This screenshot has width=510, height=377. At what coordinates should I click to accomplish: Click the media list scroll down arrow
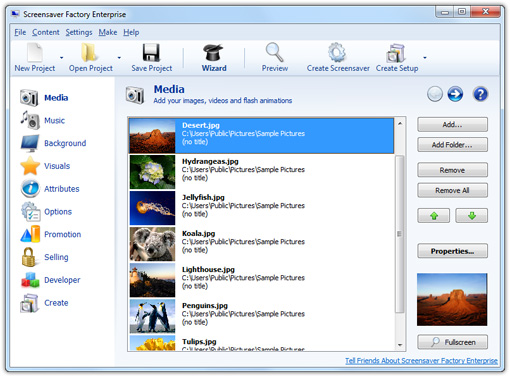click(400, 345)
